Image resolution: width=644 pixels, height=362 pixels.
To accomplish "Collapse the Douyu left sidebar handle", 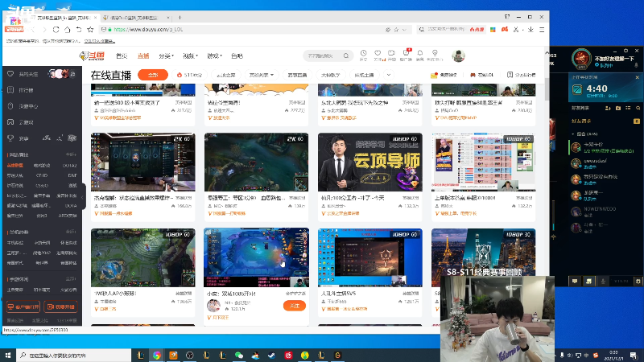I will coord(83,197).
